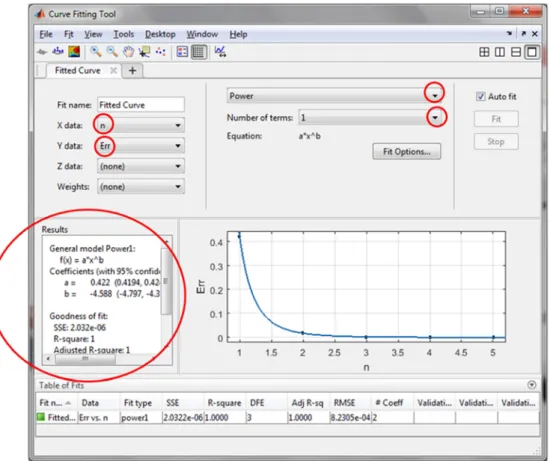Undock the Curve Fitting Tool arrow icon
Image resolution: width=550 pixels, height=461 pixels.
[523, 34]
